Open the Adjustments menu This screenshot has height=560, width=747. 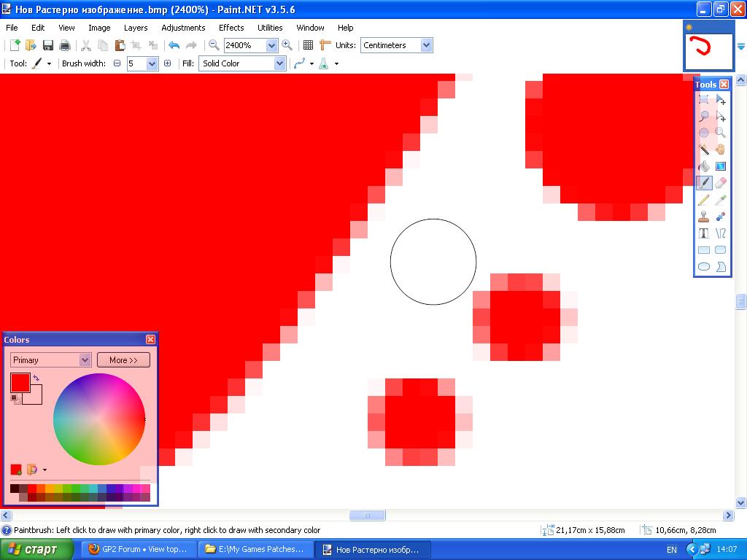coord(183,28)
